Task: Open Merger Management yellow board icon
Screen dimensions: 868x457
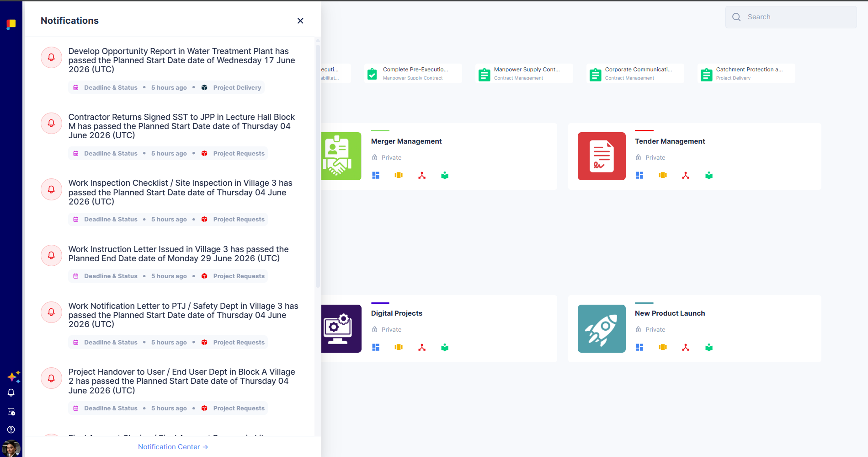Action: pyautogui.click(x=399, y=175)
